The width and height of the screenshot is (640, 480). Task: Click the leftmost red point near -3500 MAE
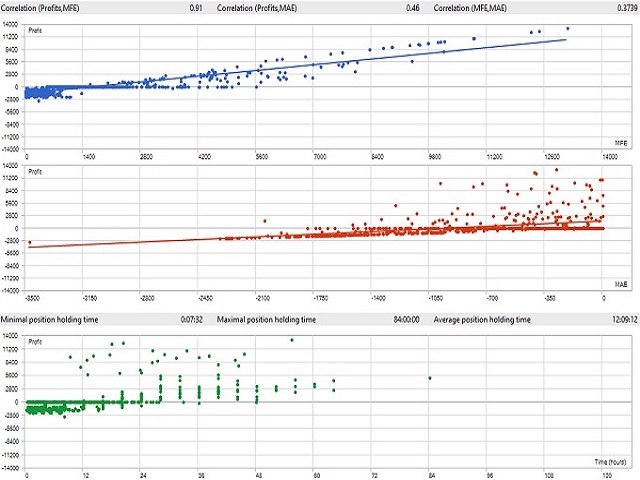pyautogui.click(x=30, y=242)
